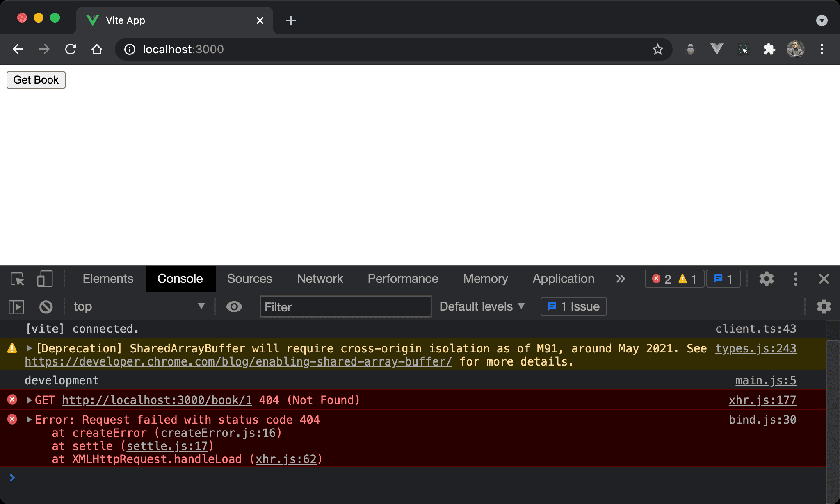Image resolution: width=840 pixels, height=504 pixels.
Task: Select the top frame context dropdown
Action: pos(137,306)
